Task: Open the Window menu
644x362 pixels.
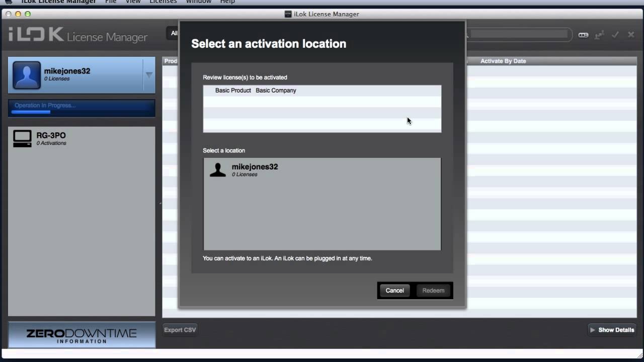Action: (x=198, y=2)
